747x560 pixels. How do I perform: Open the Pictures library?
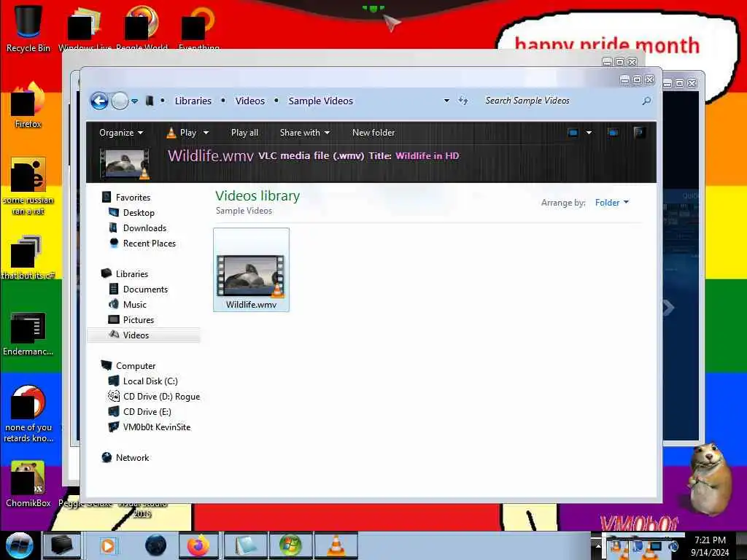point(138,320)
